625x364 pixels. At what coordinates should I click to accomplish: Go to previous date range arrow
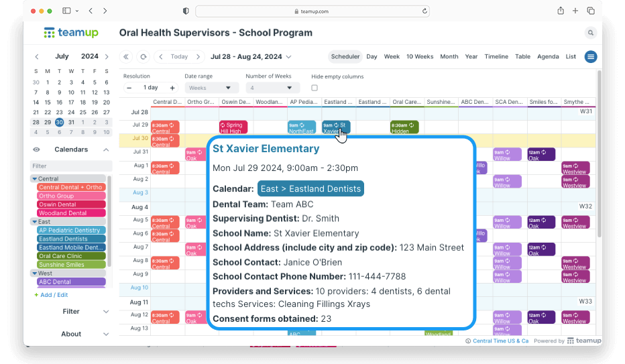161,56
